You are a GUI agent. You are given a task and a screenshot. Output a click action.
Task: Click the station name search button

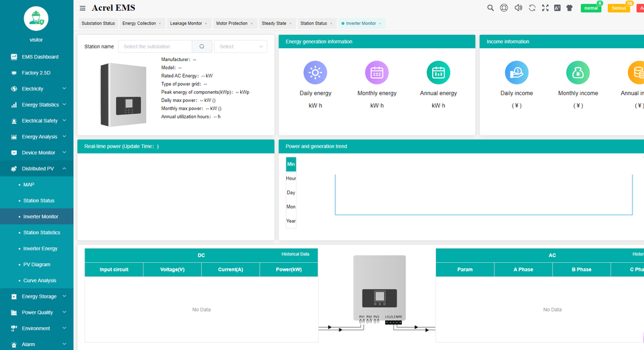coord(201,46)
